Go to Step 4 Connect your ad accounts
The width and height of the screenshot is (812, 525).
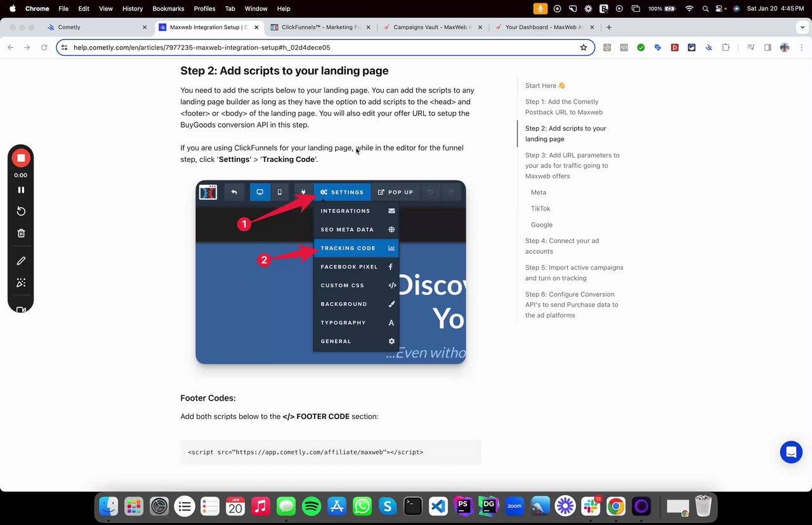click(562, 246)
